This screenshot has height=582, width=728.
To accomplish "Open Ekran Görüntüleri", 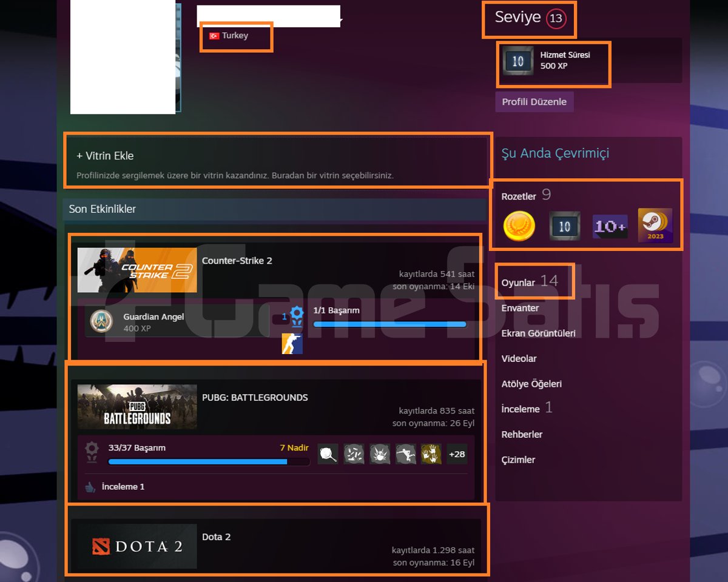I will pyautogui.click(x=539, y=333).
